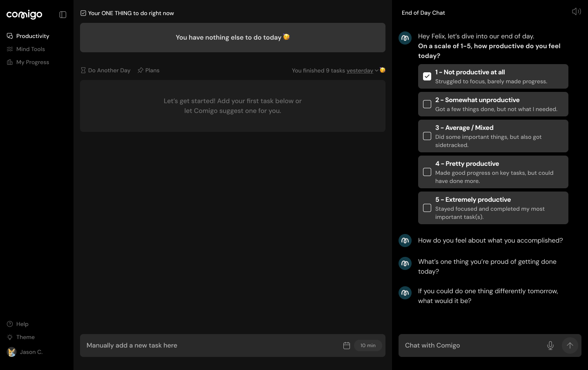Check 2 - Somewhat unproductive
Image resolution: width=588 pixels, height=370 pixels.
coord(427,104)
